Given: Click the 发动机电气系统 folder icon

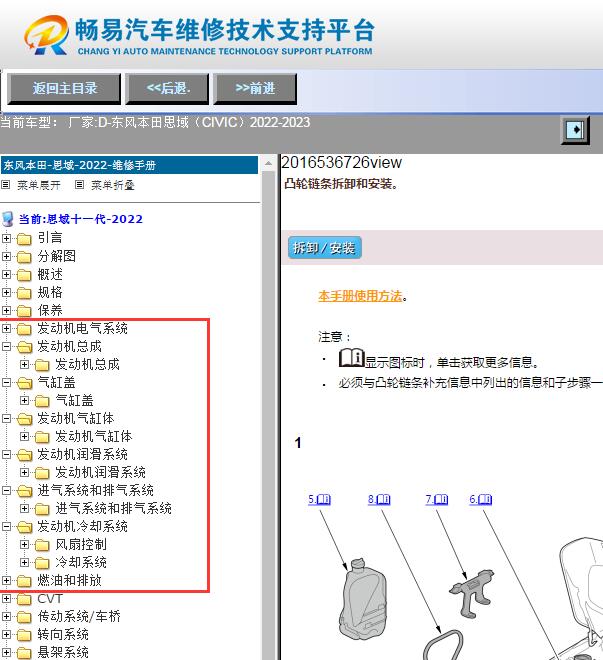Looking at the screenshot, I should click(x=24, y=329).
